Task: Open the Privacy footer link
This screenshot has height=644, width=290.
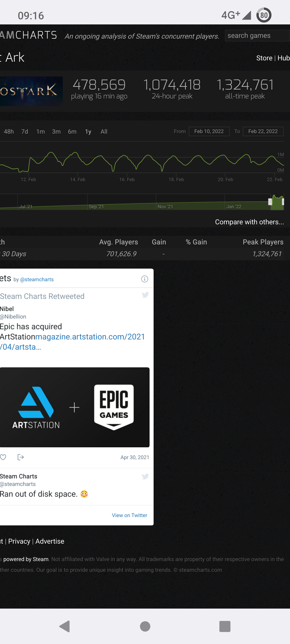Action: point(19,541)
